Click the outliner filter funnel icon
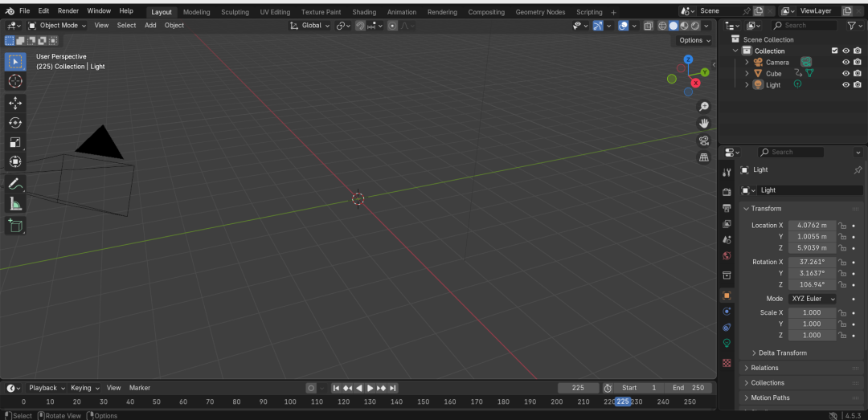 coord(851,26)
